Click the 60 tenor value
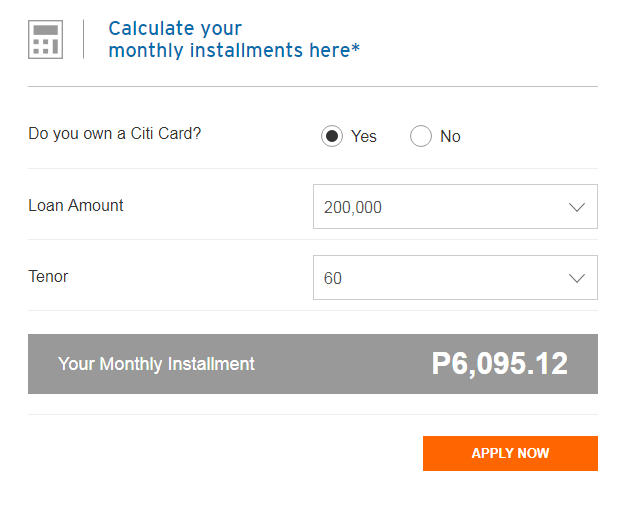Image resolution: width=636 pixels, height=510 pixels. click(x=333, y=278)
